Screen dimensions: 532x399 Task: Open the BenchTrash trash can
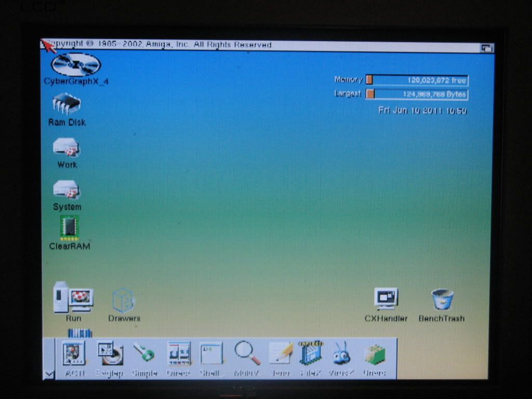442,300
